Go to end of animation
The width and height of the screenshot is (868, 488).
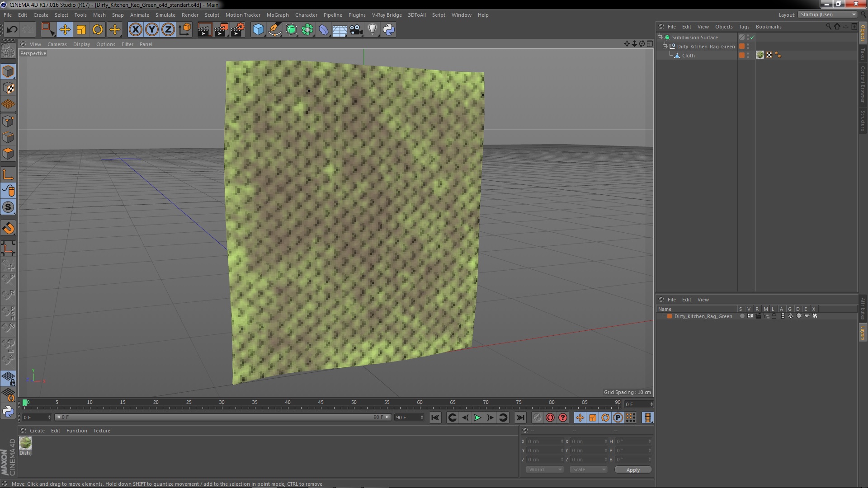click(520, 418)
